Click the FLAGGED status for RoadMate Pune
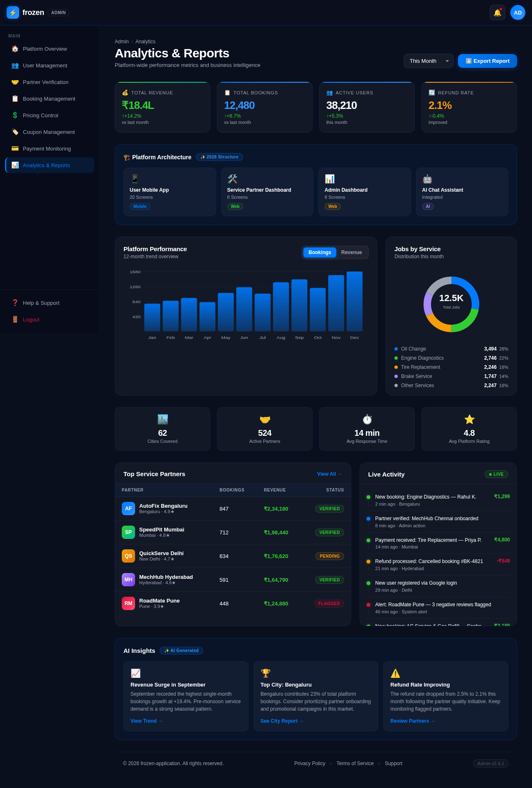Screen dimensions: 532x788 (x=329, y=603)
